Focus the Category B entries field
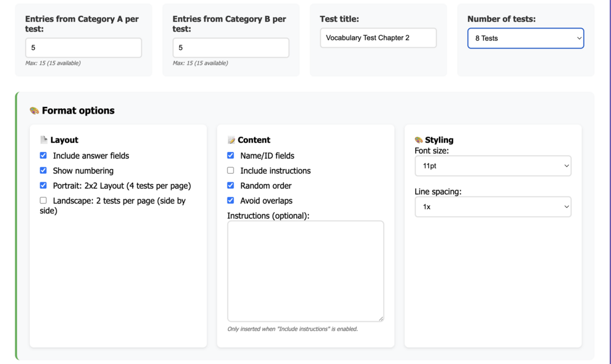Image resolution: width=611 pixels, height=364 pixels. pos(230,47)
